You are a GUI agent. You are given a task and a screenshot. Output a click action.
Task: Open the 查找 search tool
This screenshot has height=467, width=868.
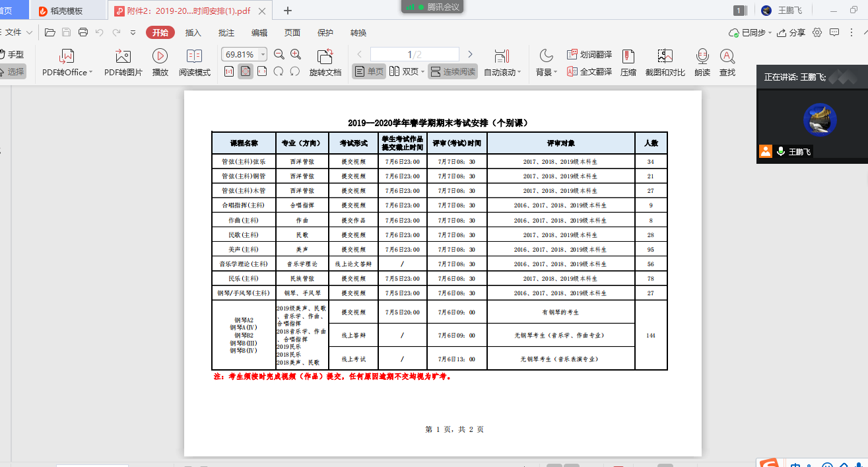click(727, 57)
